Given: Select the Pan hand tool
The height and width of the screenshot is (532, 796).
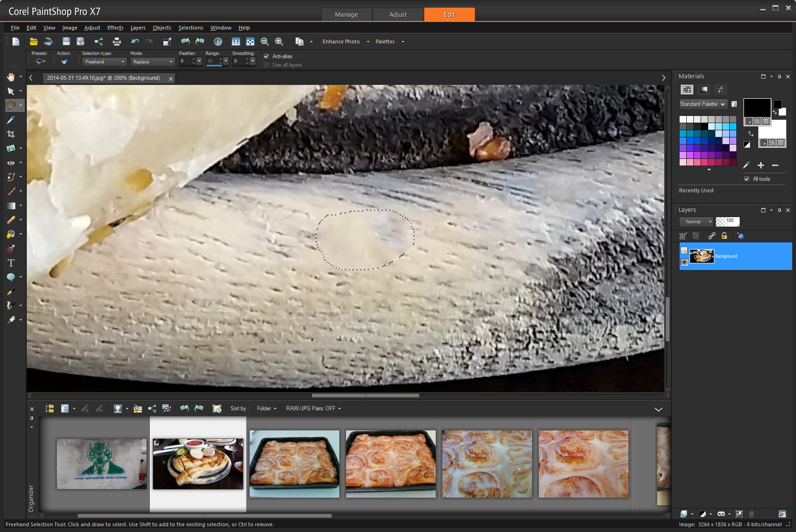Looking at the screenshot, I should click(x=11, y=77).
